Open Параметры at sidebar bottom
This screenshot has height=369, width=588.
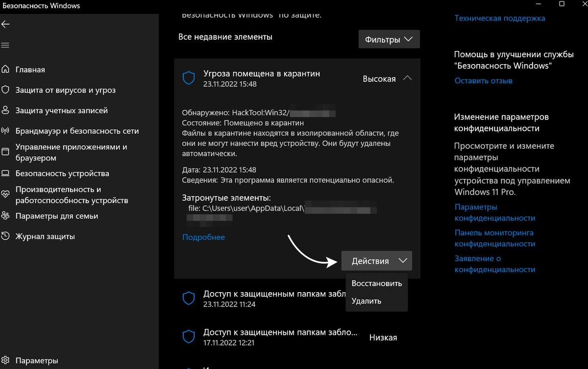pos(37,361)
